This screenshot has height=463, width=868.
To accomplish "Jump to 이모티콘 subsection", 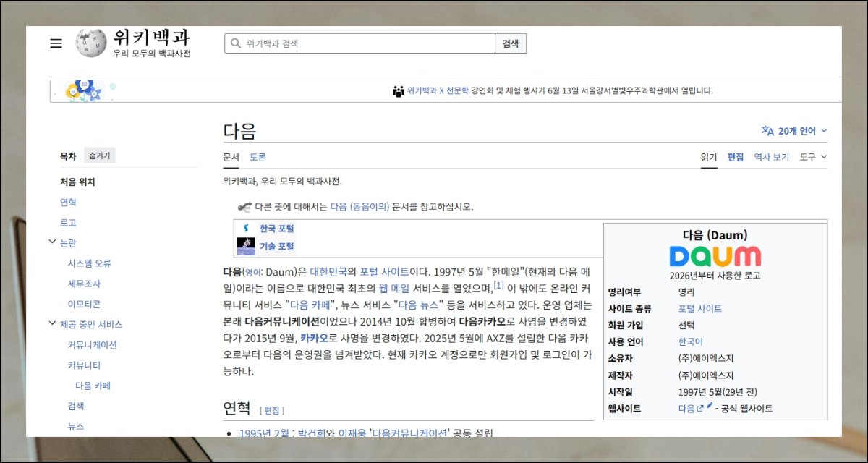I will point(85,304).
